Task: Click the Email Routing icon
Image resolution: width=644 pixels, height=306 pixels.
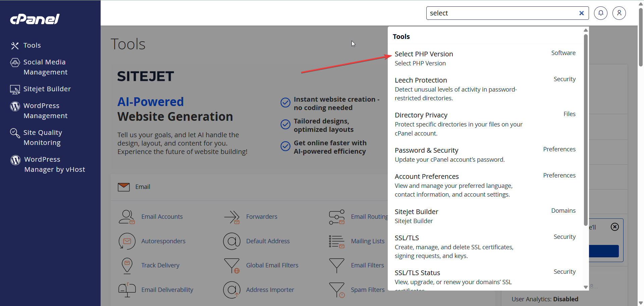Action: tap(337, 217)
